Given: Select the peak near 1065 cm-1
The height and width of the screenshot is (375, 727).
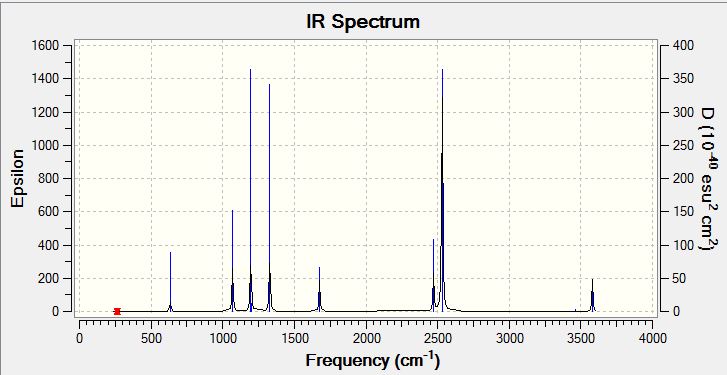Looking at the screenshot, I should click(233, 261).
